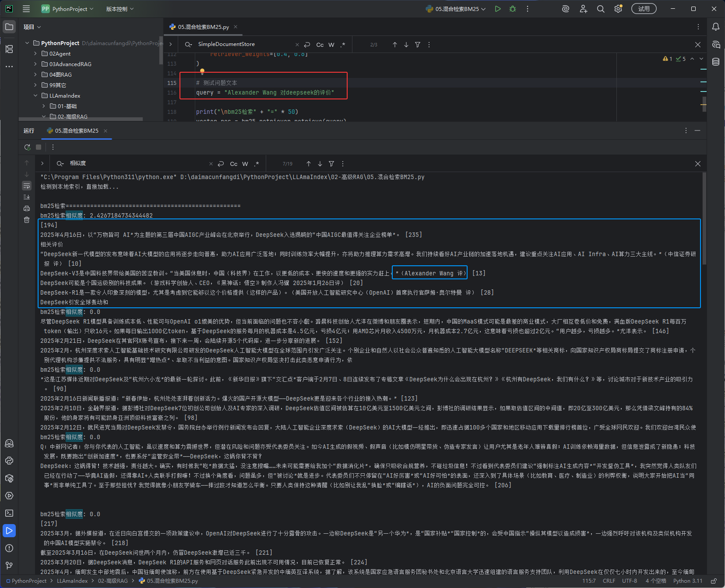Expand the 02Agent folder
Screen dimensions: 725x588
point(35,53)
